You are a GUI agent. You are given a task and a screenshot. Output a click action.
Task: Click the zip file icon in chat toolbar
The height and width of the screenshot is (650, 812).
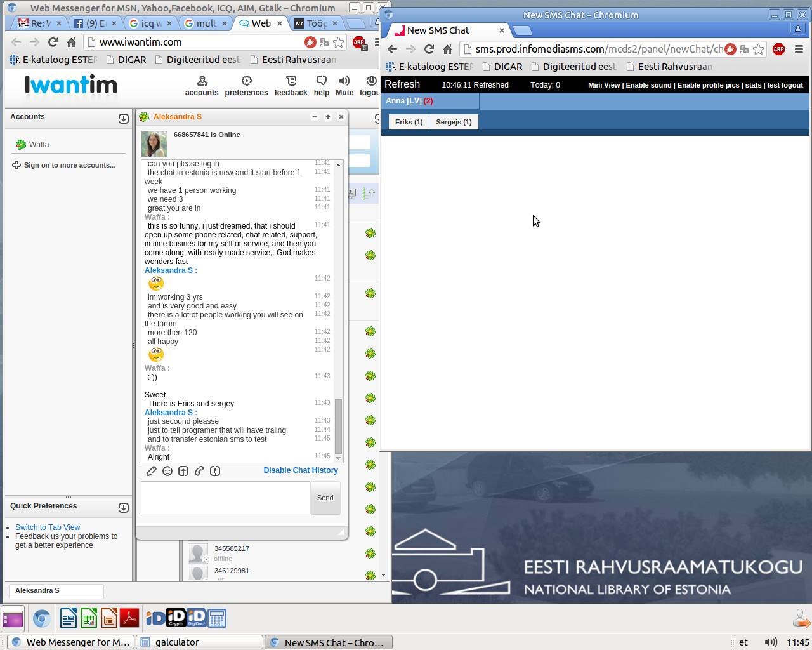coord(215,471)
